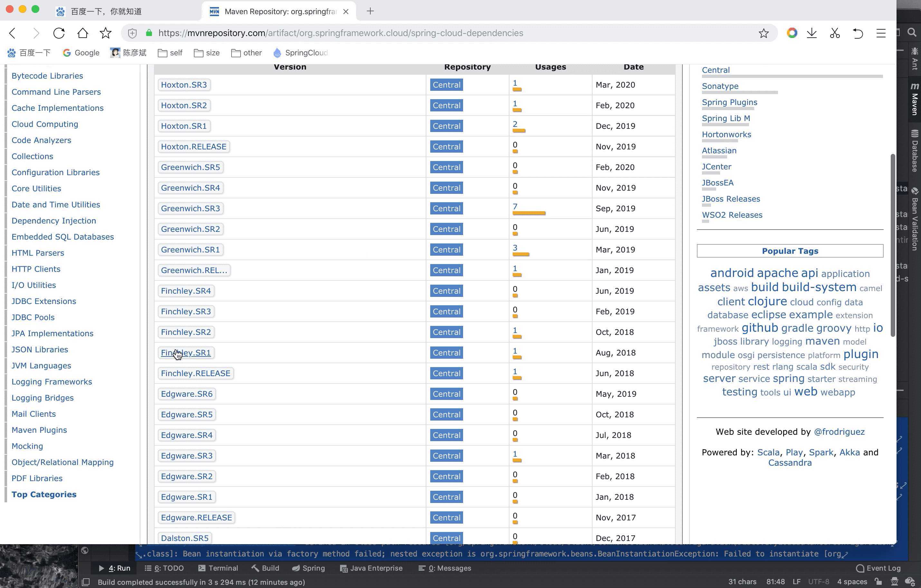
Task: Click the plugin popular tag
Action: click(860, 354)
